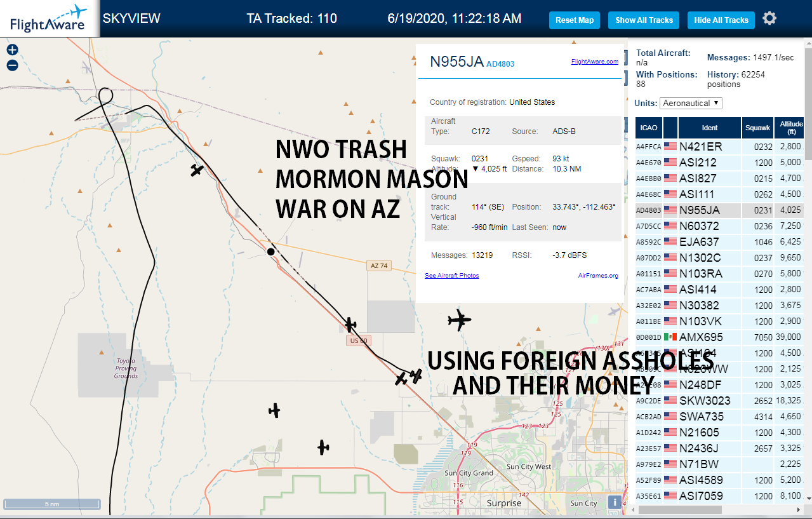
Task: Zoom in with the plus map button
Action: pos(12,50)
